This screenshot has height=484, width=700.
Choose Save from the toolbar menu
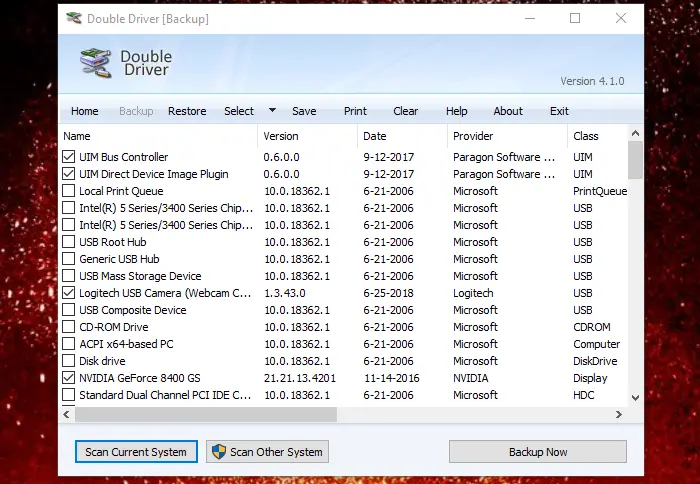pos(304,111)
